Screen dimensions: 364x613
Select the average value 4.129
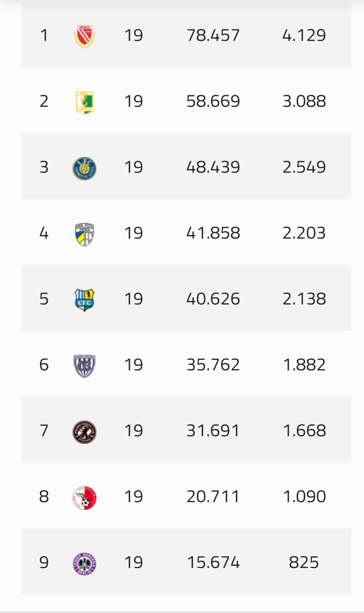(304, 35)
